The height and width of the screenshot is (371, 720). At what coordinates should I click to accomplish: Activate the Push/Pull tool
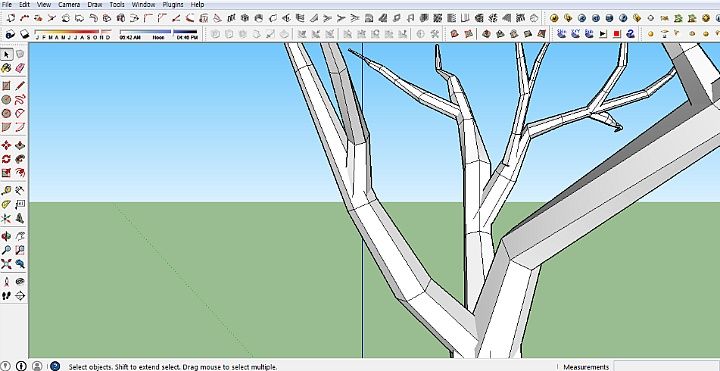[x=20, y=146]
